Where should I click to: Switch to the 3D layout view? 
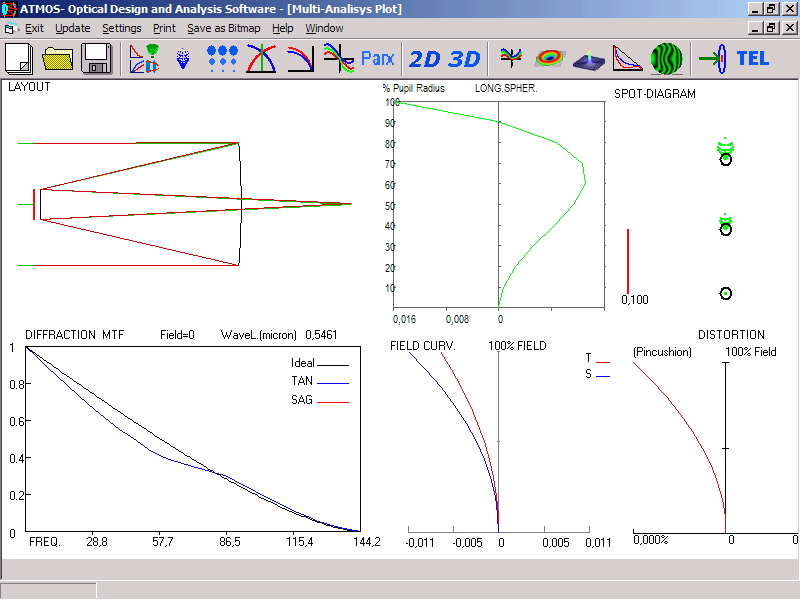[x=464, y=58]
